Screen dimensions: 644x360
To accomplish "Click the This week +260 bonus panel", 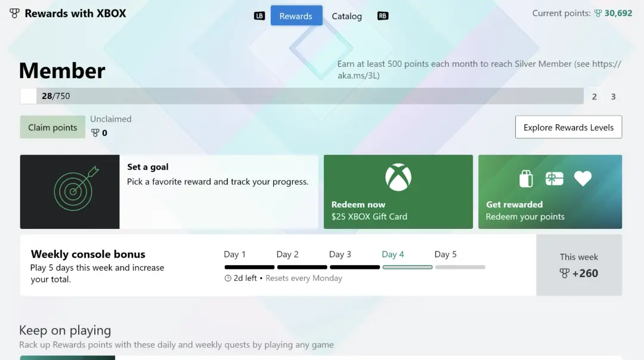I will click(579, 265).
